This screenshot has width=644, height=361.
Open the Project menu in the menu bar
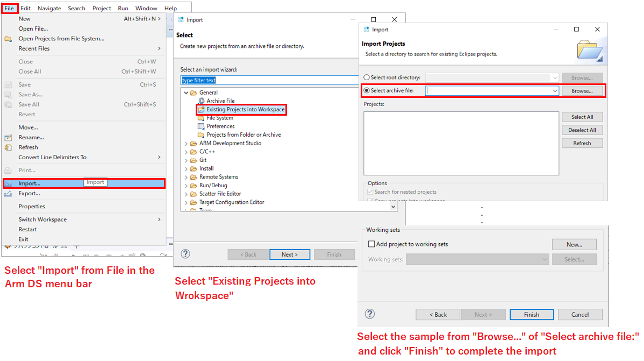pyautogui.click(x=102, y=8)
